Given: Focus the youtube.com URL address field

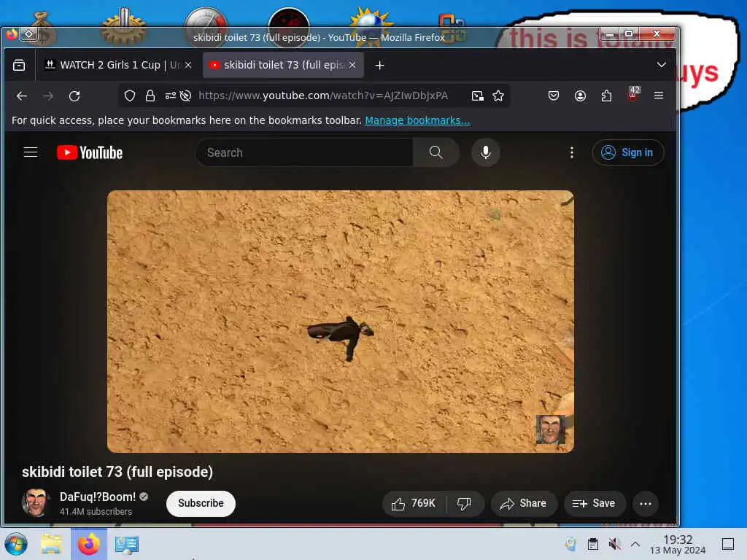Looking at the screenshot, I should coord(323,96).
